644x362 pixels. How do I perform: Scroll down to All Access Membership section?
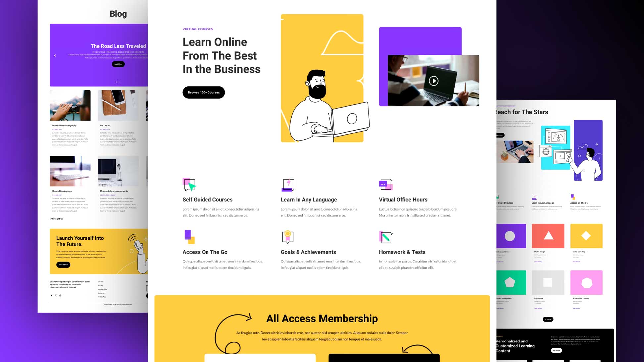click(x=322, y=318)
